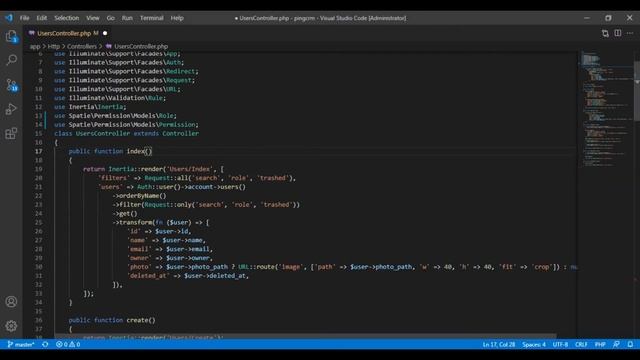The width and height of the screenshot is (640, 360).
Task: Open the Search view in activity bar
Action: (11, 60)
